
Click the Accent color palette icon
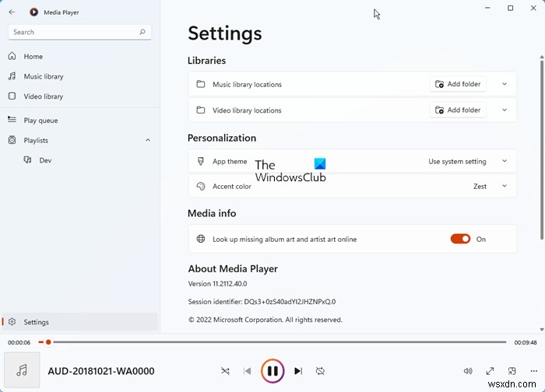[201, 186]
